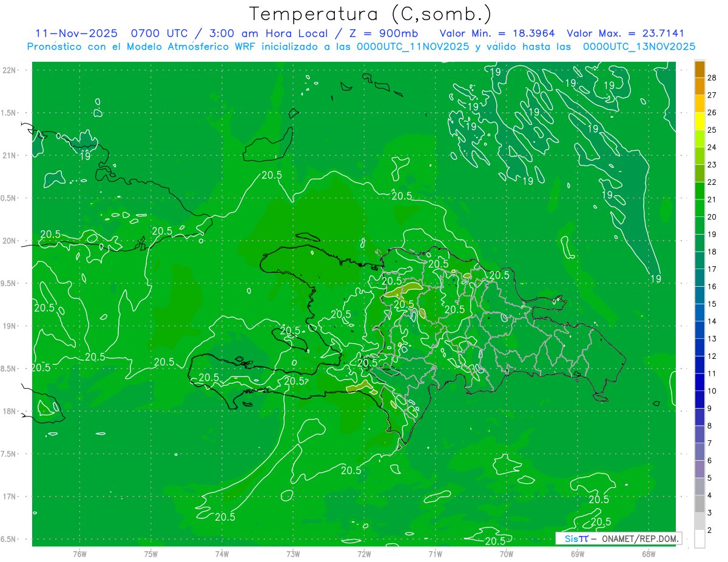This screenshot has width=728, height=562.
Task: Click '0000UTC_11NOV2025' initialization text
Action: click(413, 47)
